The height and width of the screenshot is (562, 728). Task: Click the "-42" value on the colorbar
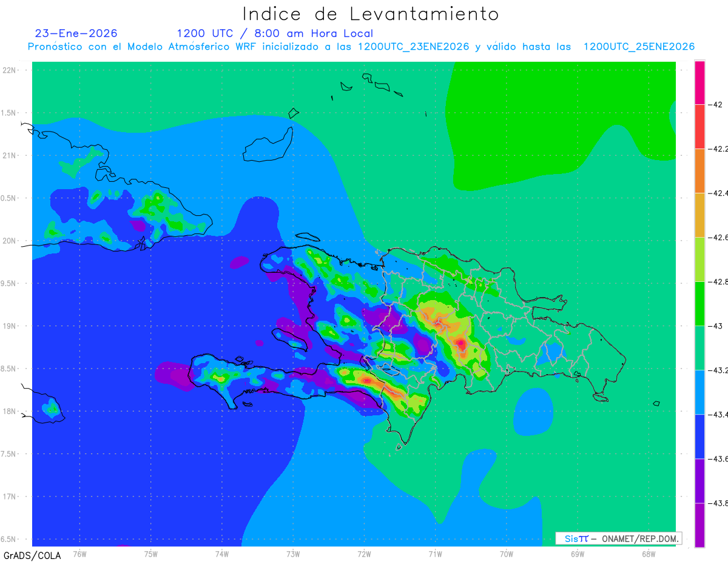[715, 105]
